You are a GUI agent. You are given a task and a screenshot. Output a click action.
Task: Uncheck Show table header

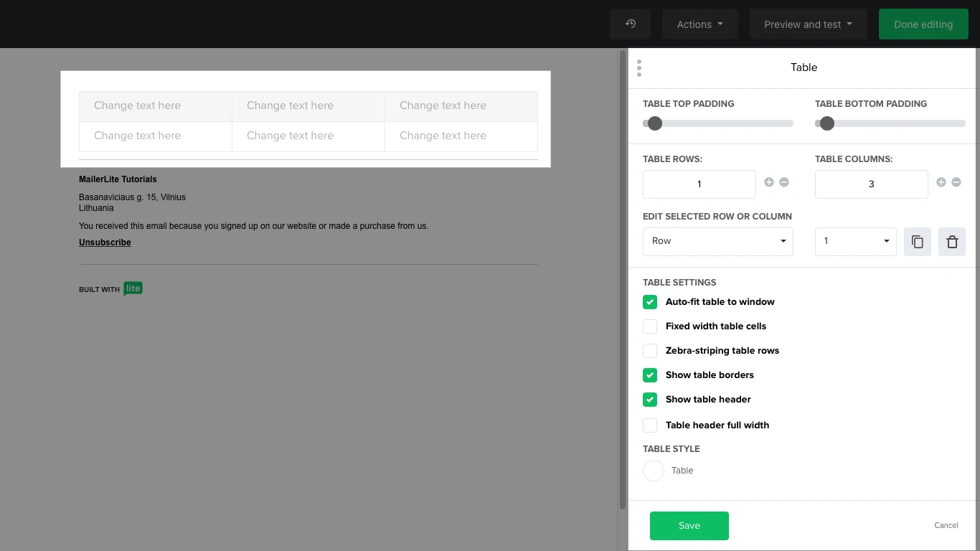[x=650, y=400]
